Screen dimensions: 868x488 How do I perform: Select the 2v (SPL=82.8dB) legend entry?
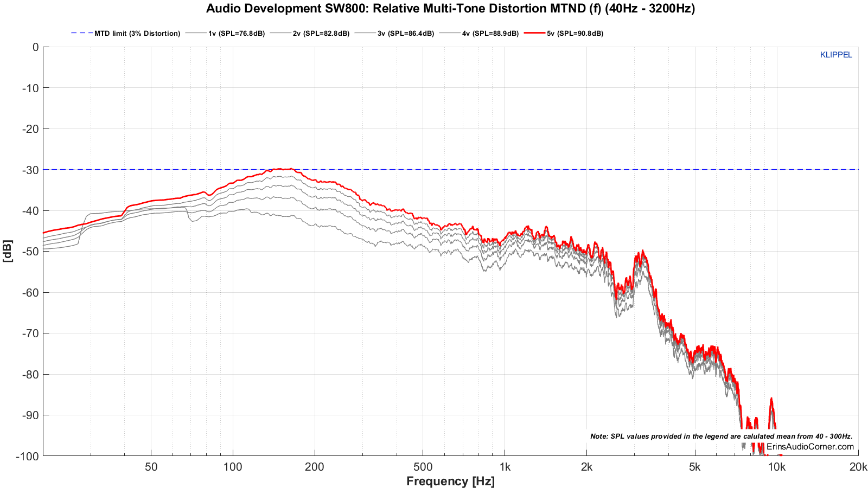click(x=310, y=33)
